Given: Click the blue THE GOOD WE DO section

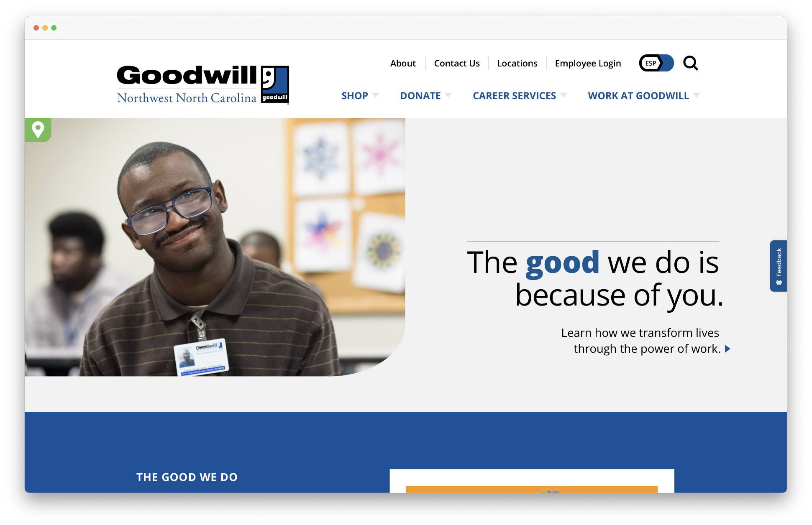Looking at the screenshot, I should pos(187,475).
